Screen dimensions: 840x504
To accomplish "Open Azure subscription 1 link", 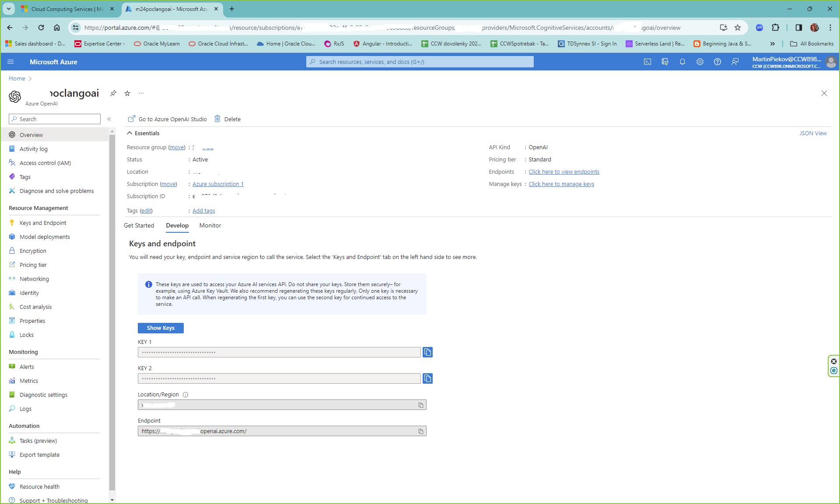I will 218,184.
